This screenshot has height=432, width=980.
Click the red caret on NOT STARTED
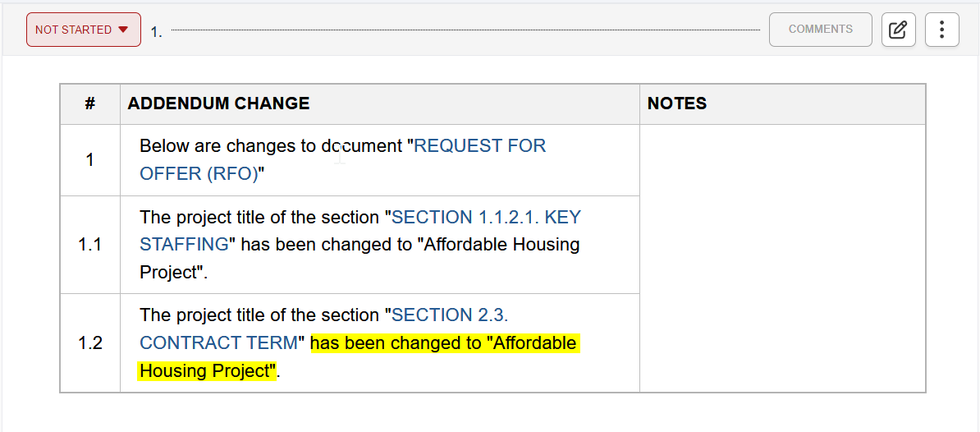pyautogui.click(x=123, y=30)
